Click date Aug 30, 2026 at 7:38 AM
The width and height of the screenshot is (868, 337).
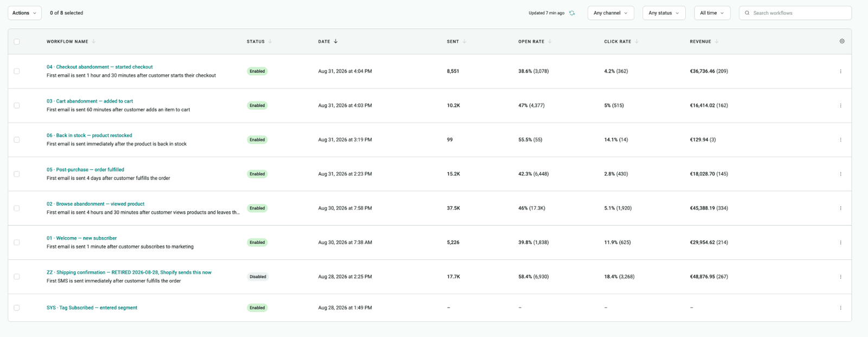click(345, 243)
